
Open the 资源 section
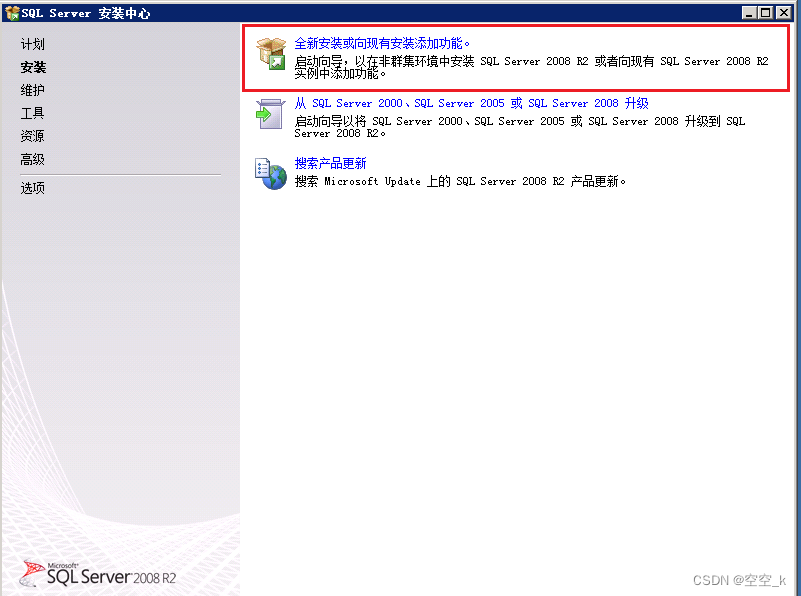click(x=31, y=135)
